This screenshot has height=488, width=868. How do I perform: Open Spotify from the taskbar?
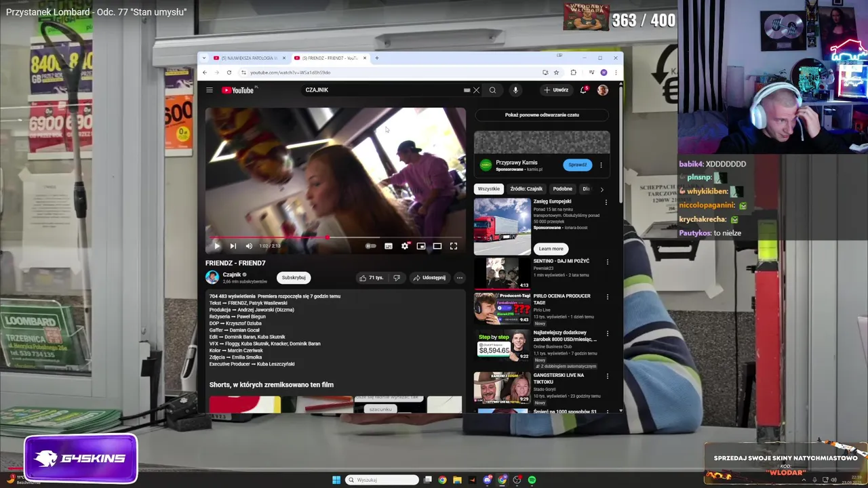pyautogui.click(x=532, y=480)
